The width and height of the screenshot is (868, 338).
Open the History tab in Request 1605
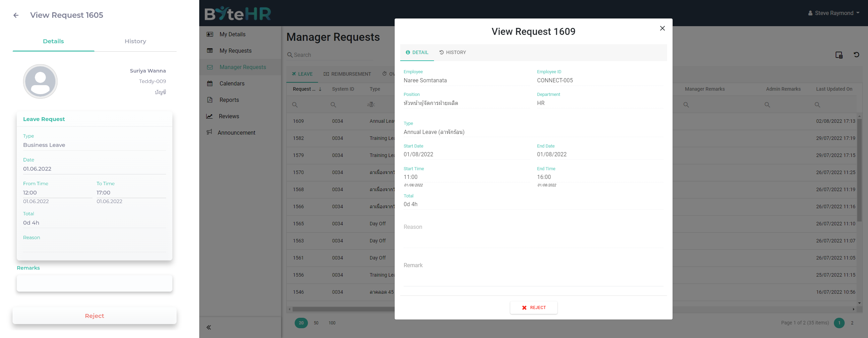[x=135, y=42]
